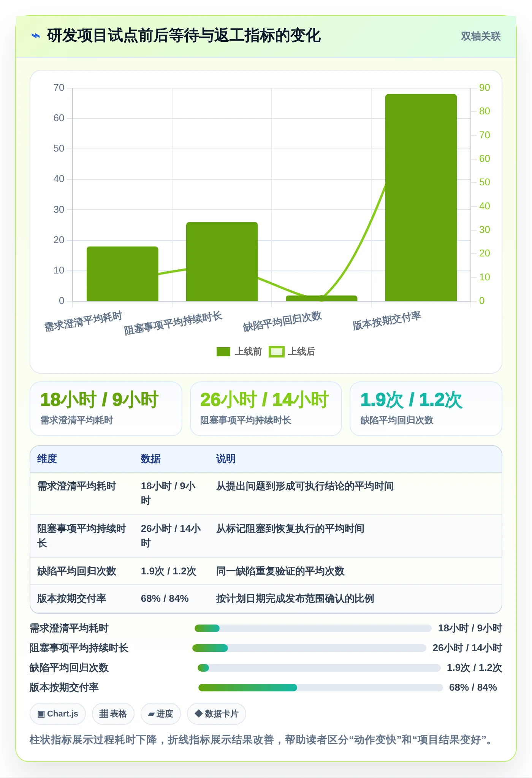Image resolution: width=532 pixels, height=778 pixels.
Task: Open the 18小时 / 9小时 data card
Action: (x=106, y=409)
